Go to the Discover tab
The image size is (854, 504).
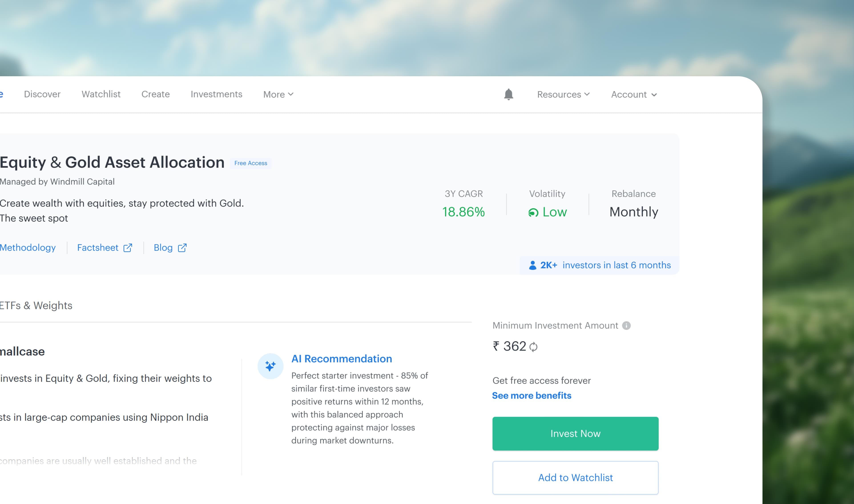(x=42, y=94)
